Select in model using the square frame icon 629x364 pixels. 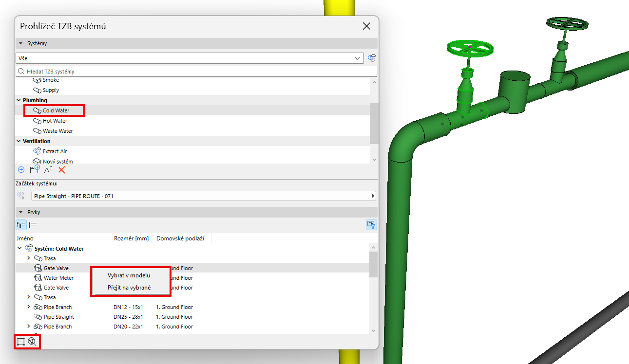click(21, 342)
